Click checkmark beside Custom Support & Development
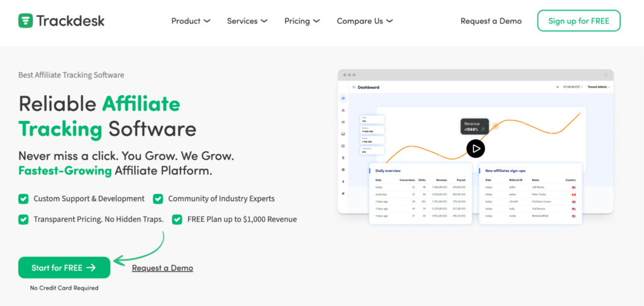 pos(23,199)
